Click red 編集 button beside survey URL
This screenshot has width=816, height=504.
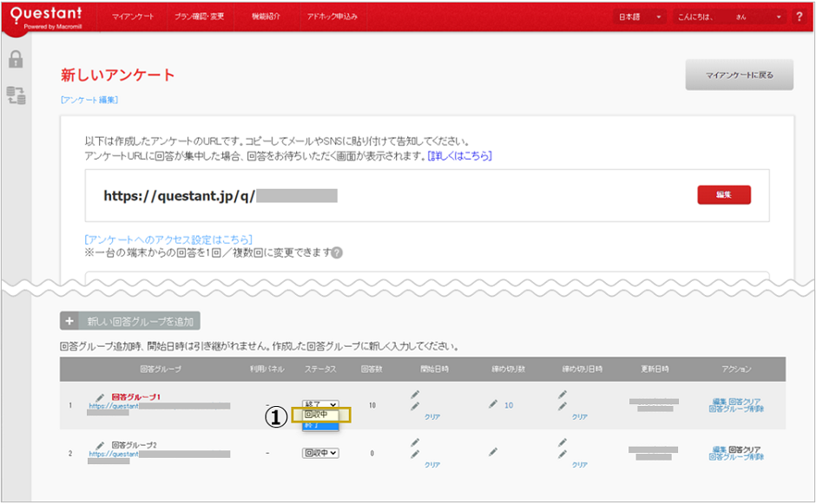click(724, 194)
